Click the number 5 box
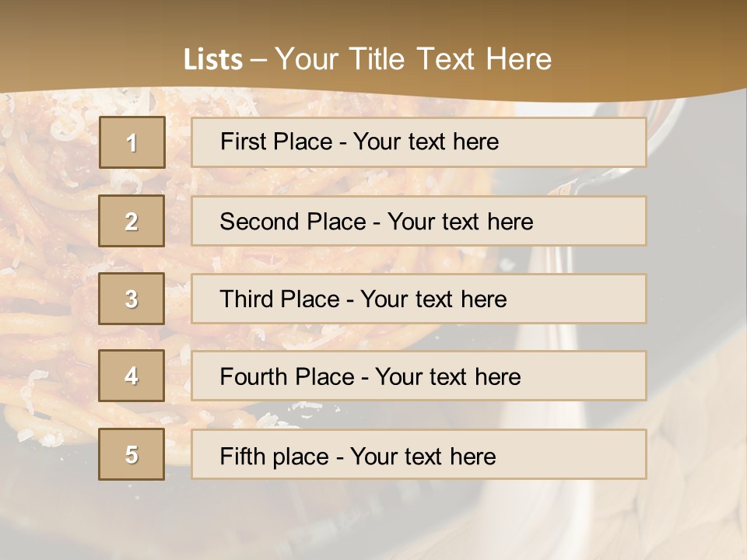 tap(132, 454)
